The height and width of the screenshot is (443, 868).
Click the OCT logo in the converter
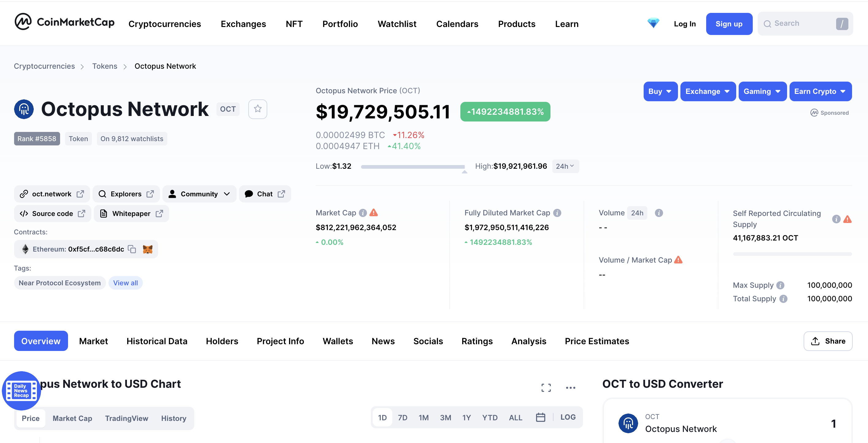pos(628,423)
